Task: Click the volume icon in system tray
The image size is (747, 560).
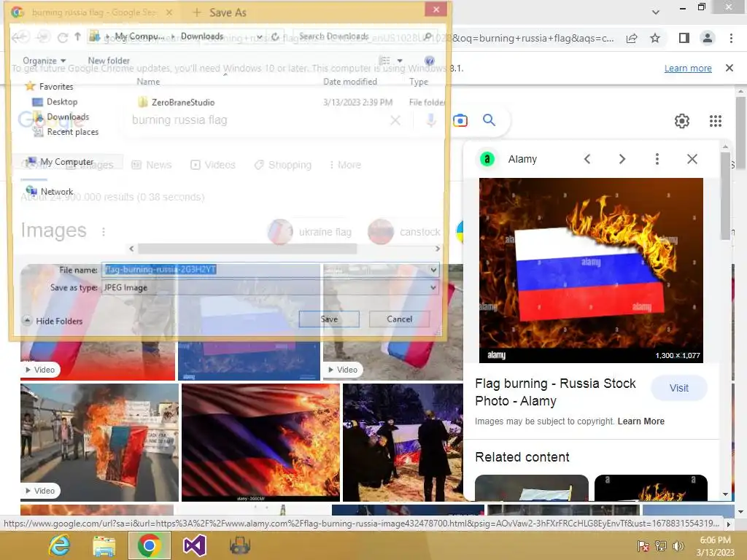Action: point(678,546)
